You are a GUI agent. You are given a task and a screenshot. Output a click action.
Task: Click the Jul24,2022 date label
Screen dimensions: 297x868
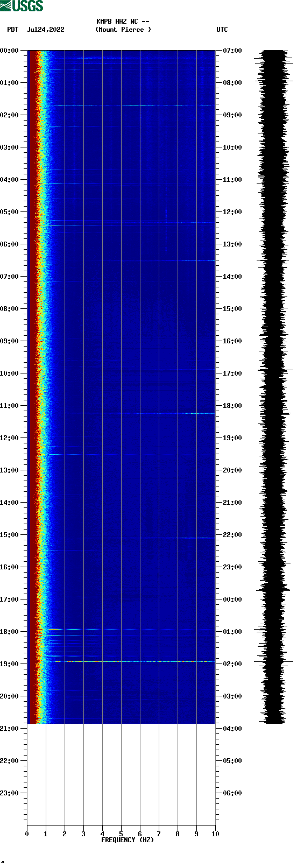point(46,30)
